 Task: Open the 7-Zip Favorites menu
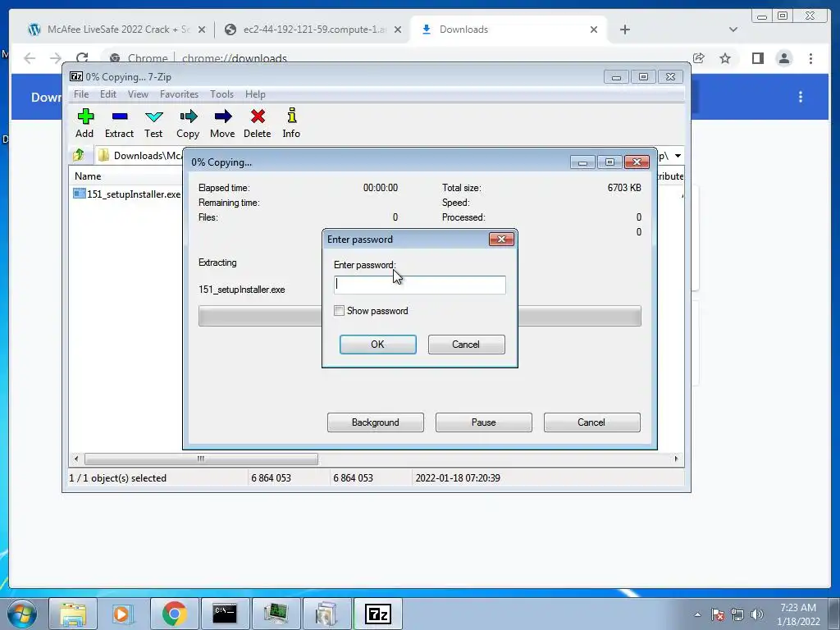point(180,94)
